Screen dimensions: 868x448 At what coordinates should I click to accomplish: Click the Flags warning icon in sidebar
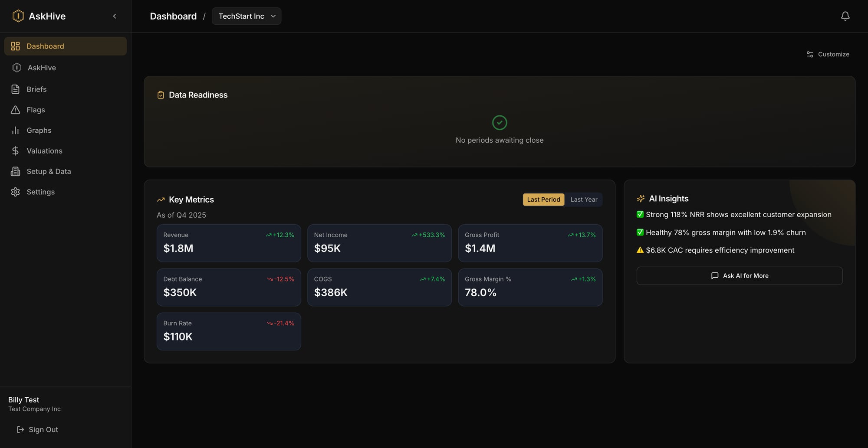tap(16, 110)
